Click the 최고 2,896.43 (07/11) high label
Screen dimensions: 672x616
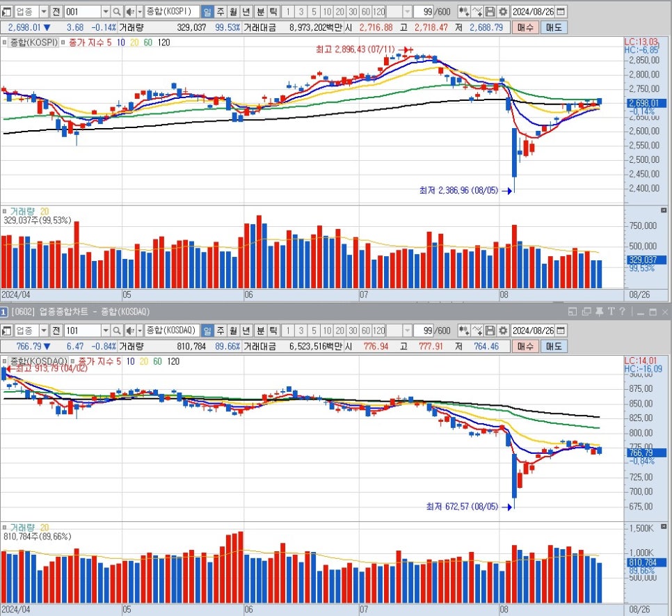tap(355, 49)
